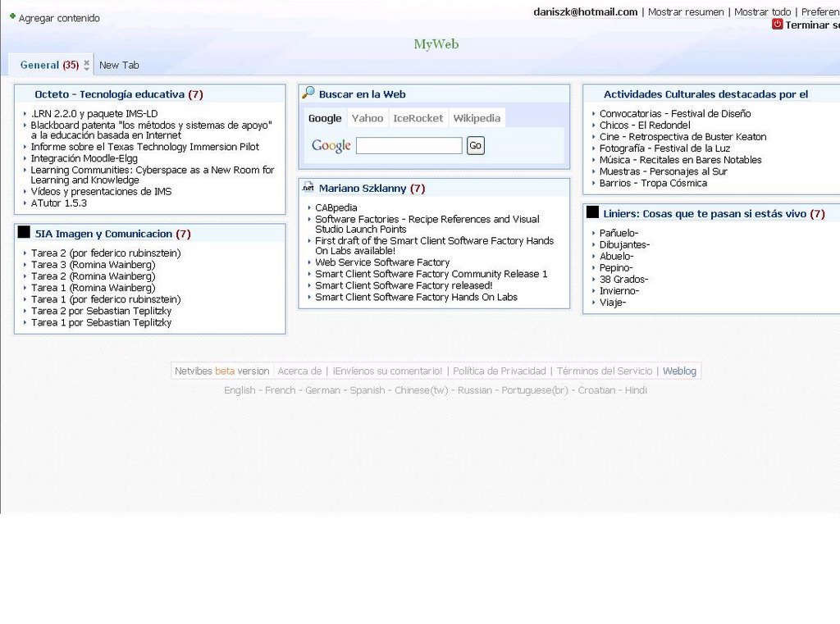Open ATutor 1.5.3 entry

pyautogui.click(x=59, y=203)
